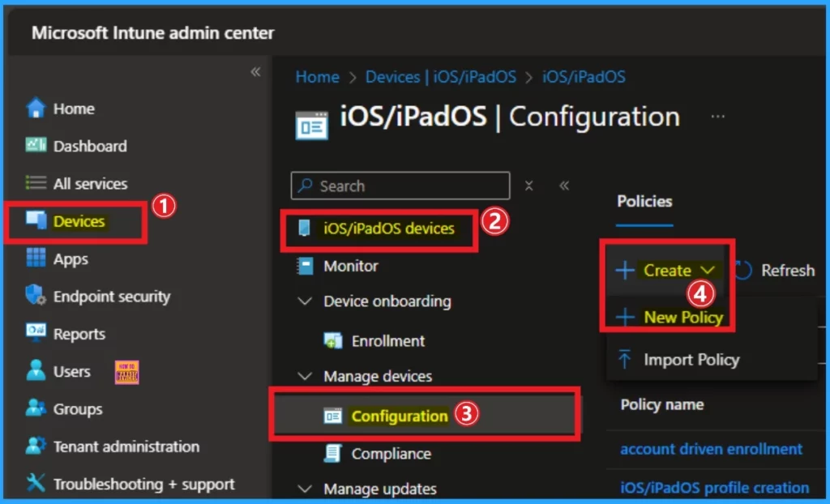Click the Endpoint security shield icon
The width and height of the screenshot is (830, 504).
coord(36,296)
